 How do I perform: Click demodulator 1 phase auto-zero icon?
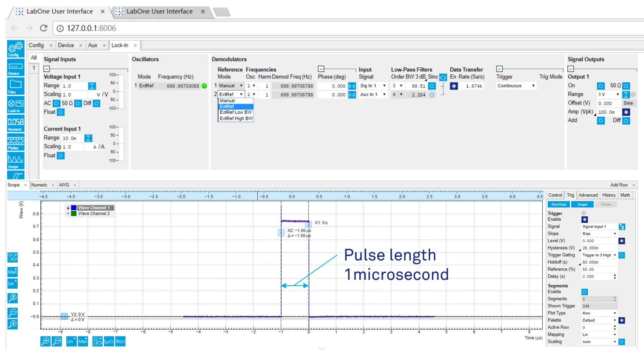(352, 86)
